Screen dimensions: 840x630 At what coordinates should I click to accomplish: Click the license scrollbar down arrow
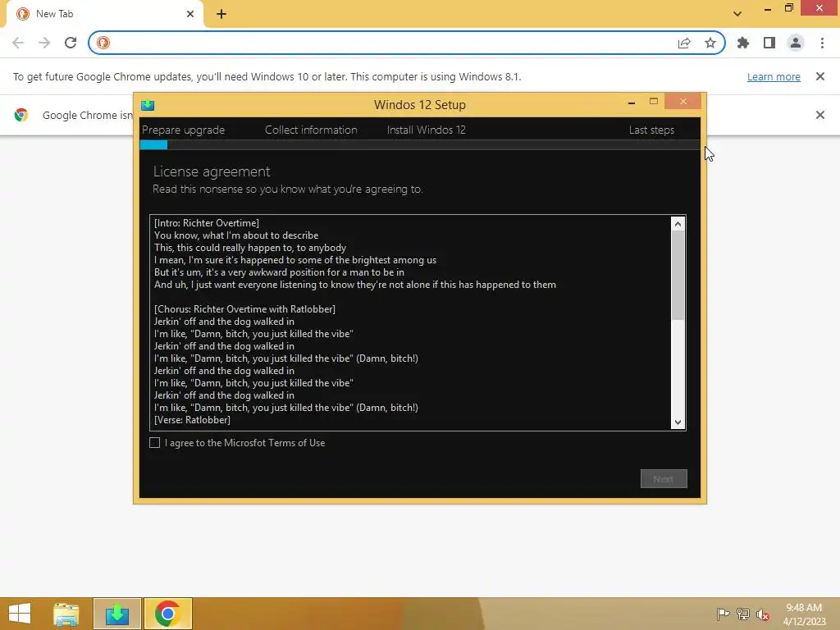pos(678,422)
